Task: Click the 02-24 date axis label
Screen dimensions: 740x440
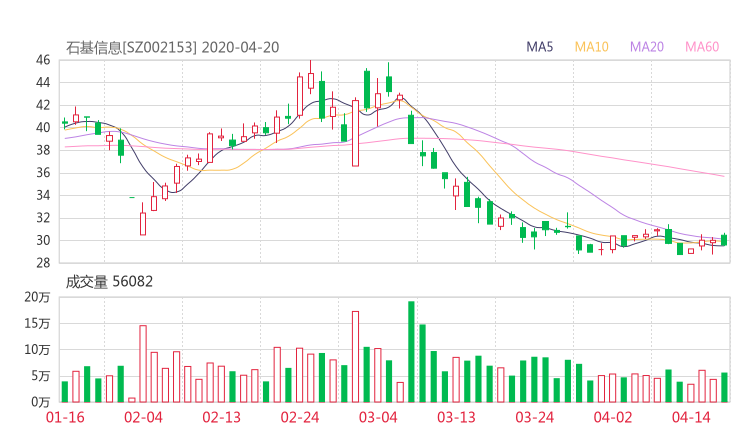Action: [x=300, y=417]
